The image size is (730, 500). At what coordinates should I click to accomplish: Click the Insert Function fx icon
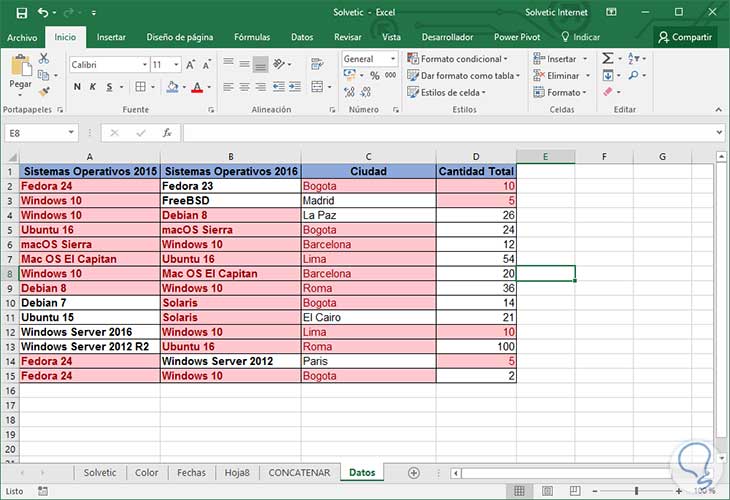[167, 134]
